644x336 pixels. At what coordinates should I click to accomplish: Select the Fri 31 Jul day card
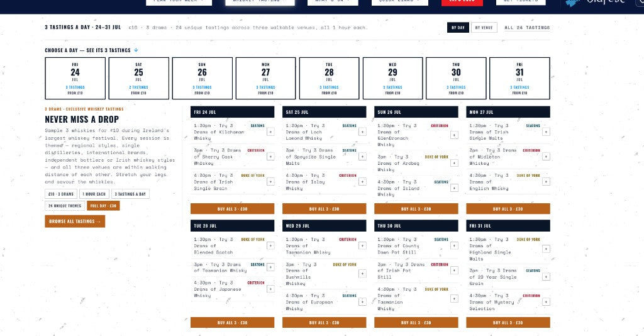point(519,79)
